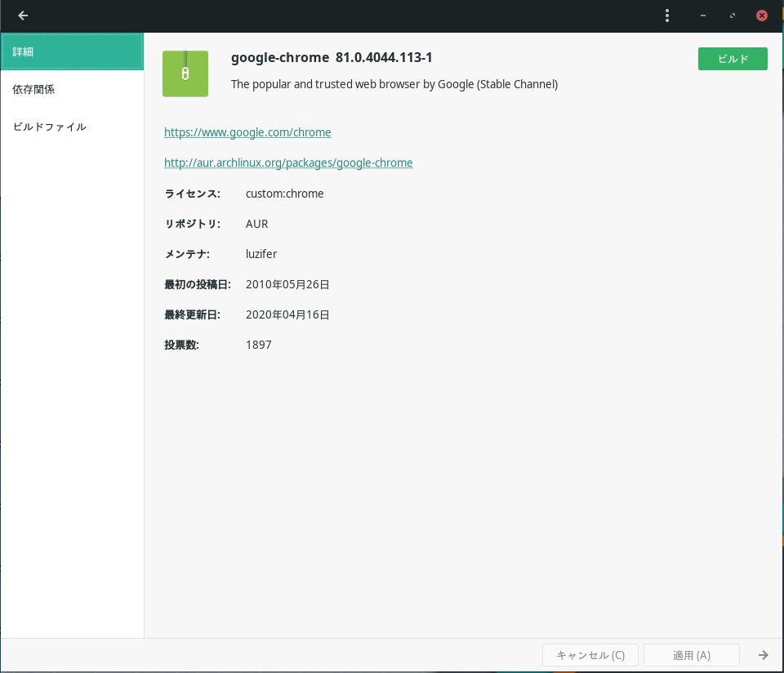Close the window with red X
Screen dimensions: 784x673
761,16
